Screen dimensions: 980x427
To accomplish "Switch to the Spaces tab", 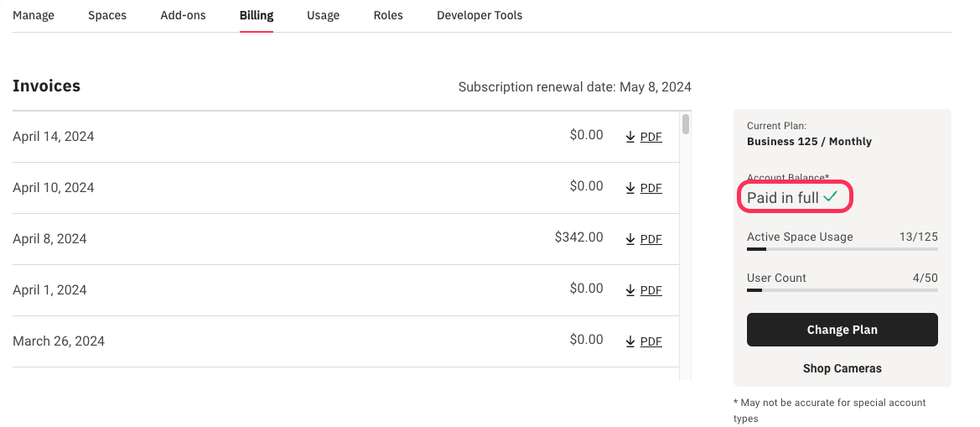I will coord(107,15).
